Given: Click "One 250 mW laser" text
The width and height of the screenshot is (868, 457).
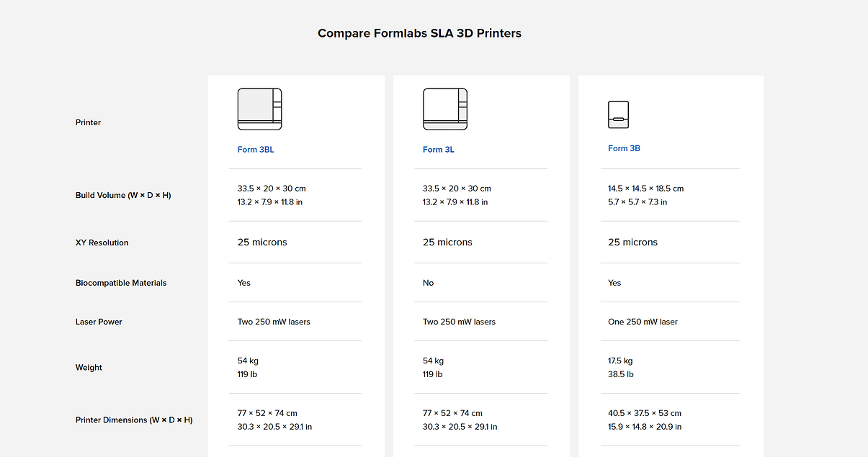Looking at the screenshot, I should click(x=643, y=322).
